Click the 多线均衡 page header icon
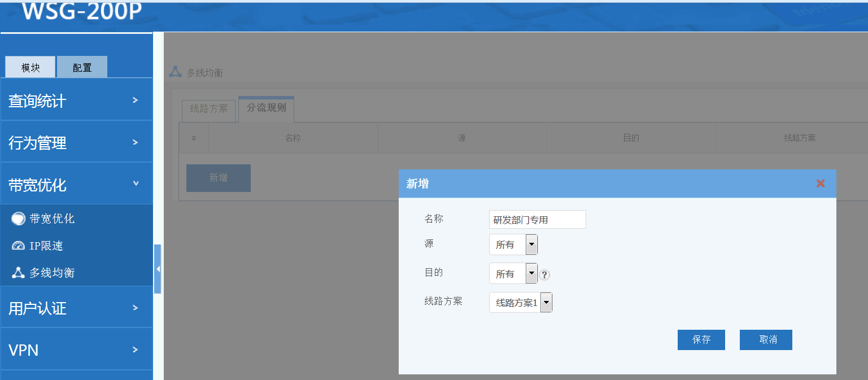This screenshot has height=380, width=868. click(176, 72)
